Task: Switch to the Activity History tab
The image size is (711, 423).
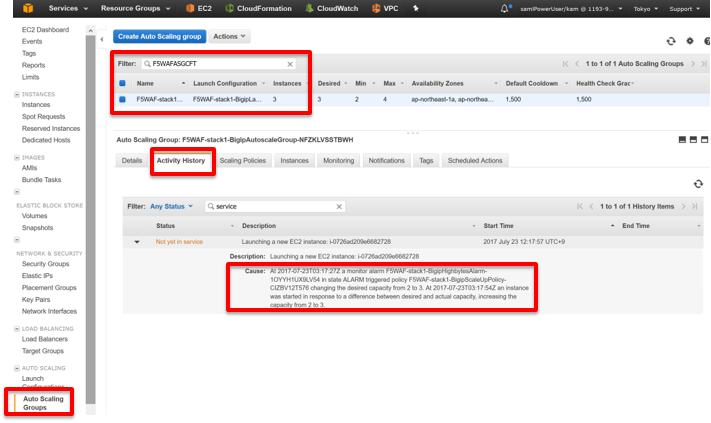Action: tap(181, 160)
